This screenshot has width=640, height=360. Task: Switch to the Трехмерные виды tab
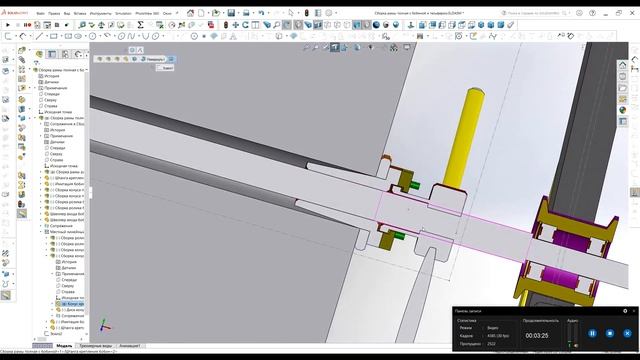pos(96,346)
